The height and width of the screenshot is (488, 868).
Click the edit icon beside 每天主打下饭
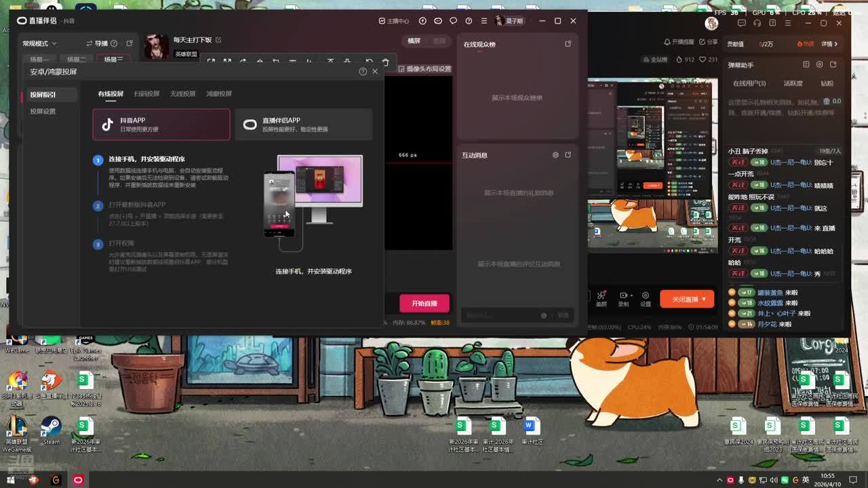(218, 40)
